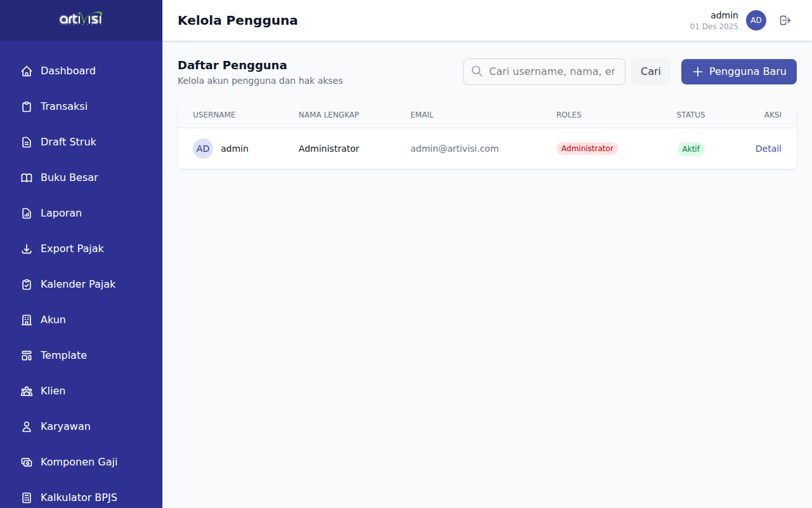Click the Komponen Gaji money icon
Viewport: 812px width, 508px height.
[27, 462]
